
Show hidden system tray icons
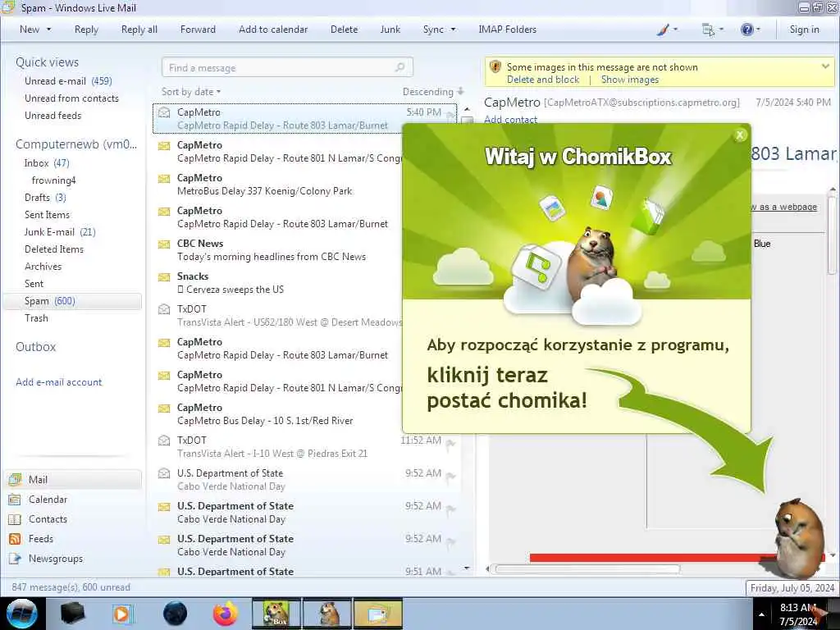point(761,614)
